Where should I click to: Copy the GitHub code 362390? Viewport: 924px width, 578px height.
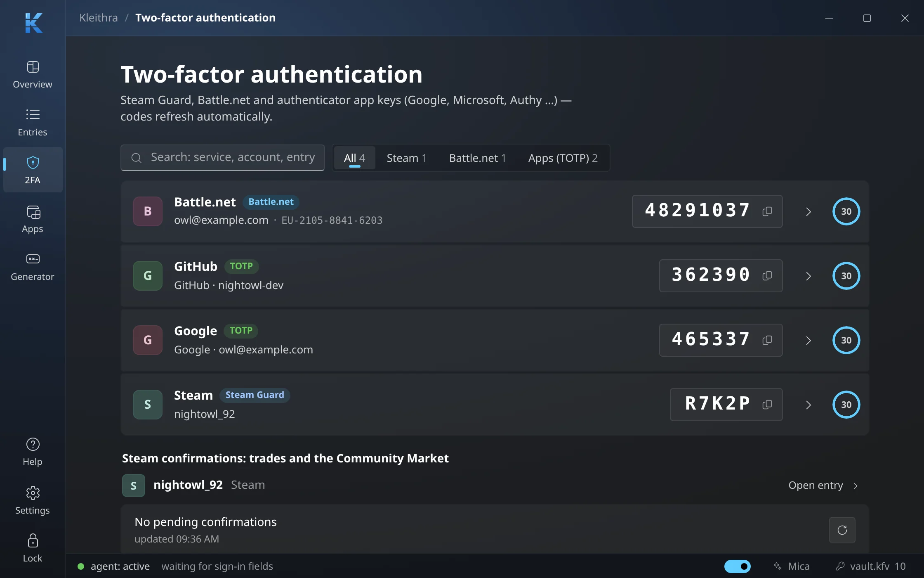(x=767, y=276)
